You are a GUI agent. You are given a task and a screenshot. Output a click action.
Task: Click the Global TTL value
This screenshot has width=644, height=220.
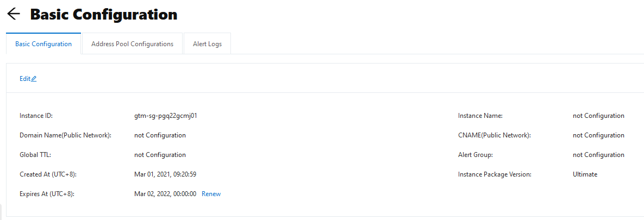pos(160,155)
